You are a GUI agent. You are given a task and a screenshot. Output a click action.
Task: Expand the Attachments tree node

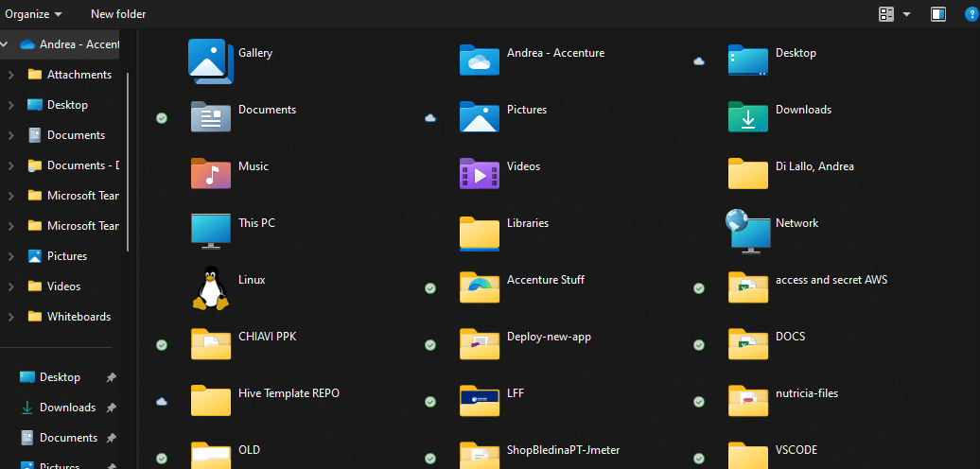10,75
